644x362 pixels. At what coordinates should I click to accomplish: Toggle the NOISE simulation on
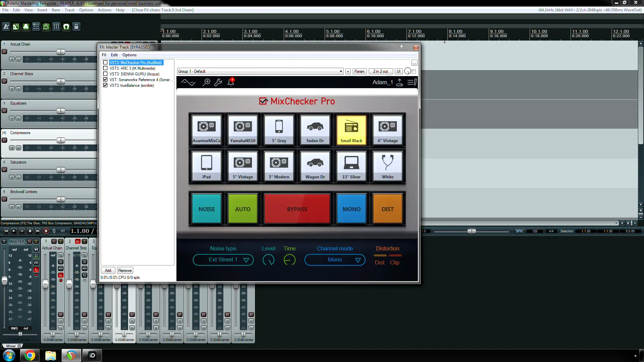pyautogui.click(x=207, y=208)
